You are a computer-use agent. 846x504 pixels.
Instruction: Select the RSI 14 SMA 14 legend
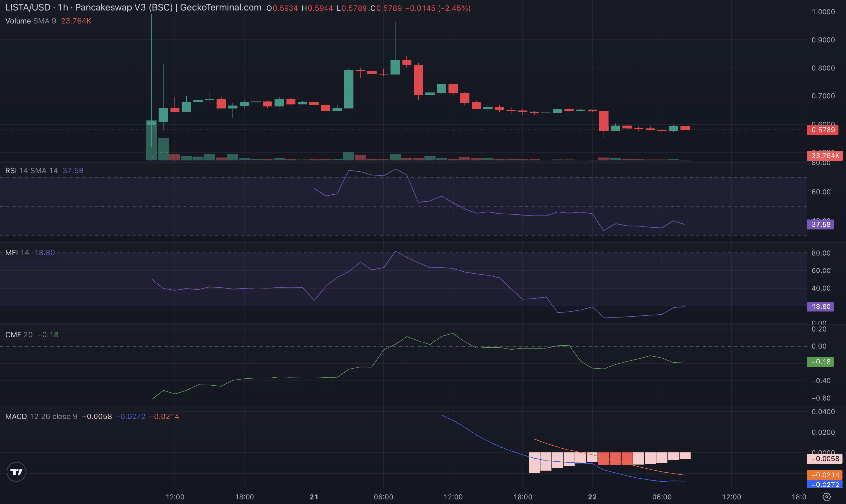tap(31, 170)
